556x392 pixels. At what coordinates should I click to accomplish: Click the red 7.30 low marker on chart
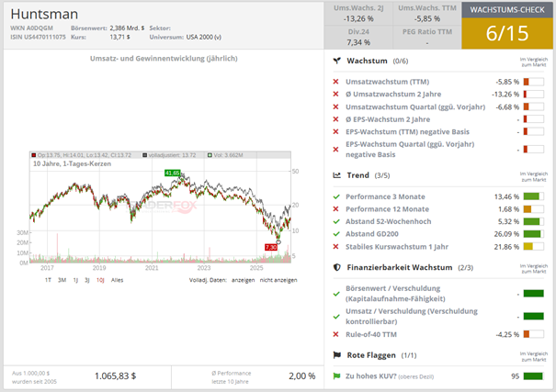(x=271, y=247)
